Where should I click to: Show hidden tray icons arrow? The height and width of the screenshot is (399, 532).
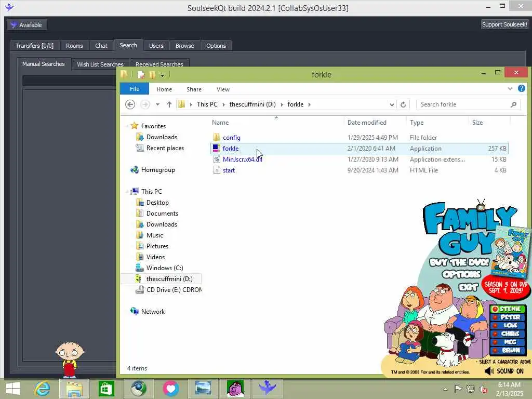pyautogui.click(x=445, y=390)
